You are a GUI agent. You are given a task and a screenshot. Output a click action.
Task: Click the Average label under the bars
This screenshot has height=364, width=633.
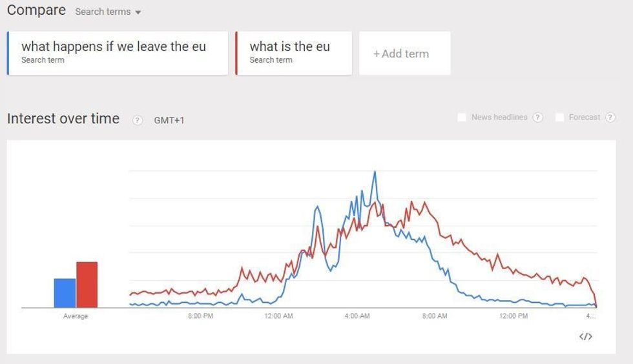[x=76, y=316]
